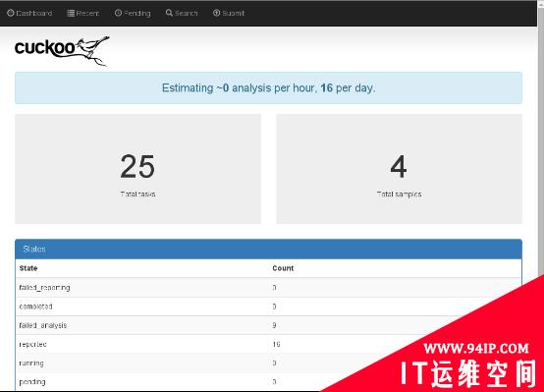
Task: Click the Dashboard gauge icon
Action: 11,13
